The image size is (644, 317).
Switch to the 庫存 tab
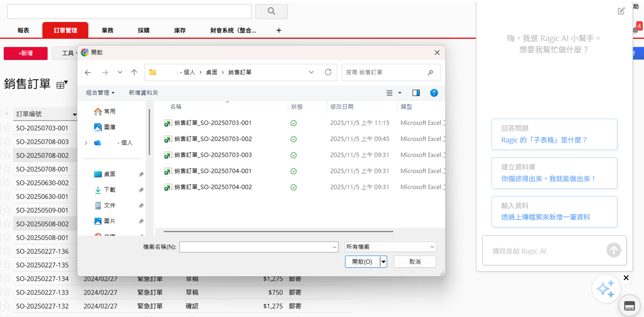click(x=180, y=30)
